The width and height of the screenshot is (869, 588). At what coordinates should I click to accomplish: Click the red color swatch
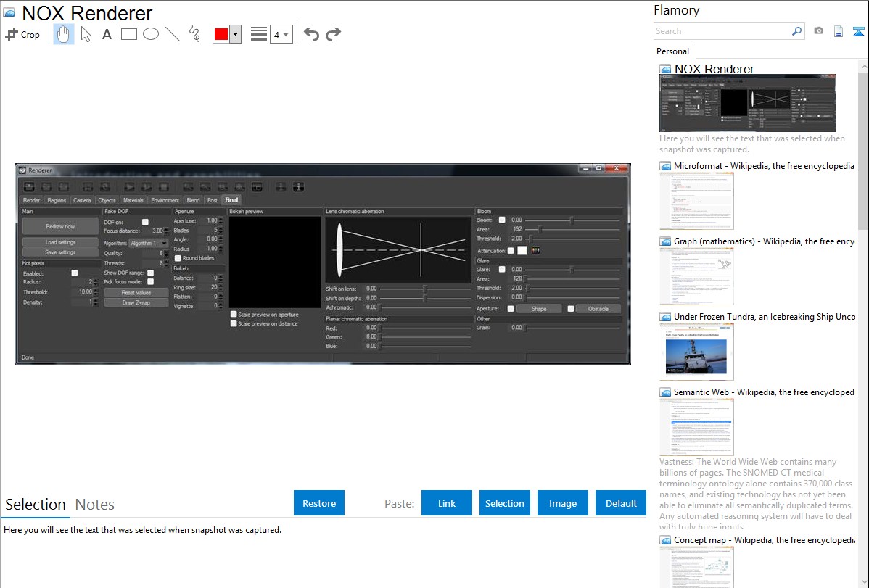pos(221,34)
